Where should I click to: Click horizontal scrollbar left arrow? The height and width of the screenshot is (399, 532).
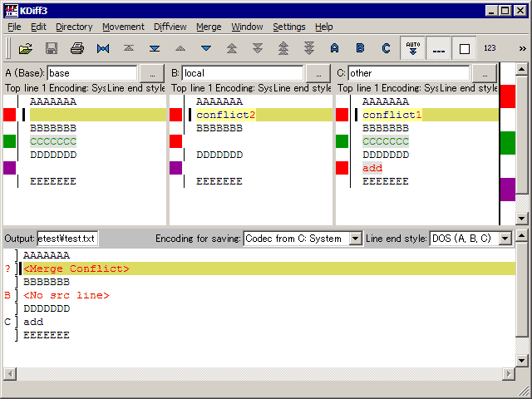pos(10,374)
